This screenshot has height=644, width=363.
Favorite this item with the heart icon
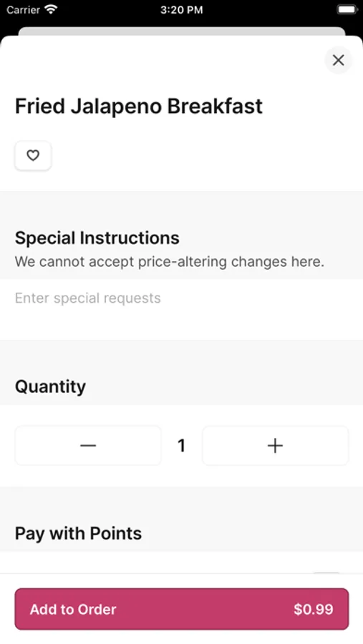tap(33, 156)
